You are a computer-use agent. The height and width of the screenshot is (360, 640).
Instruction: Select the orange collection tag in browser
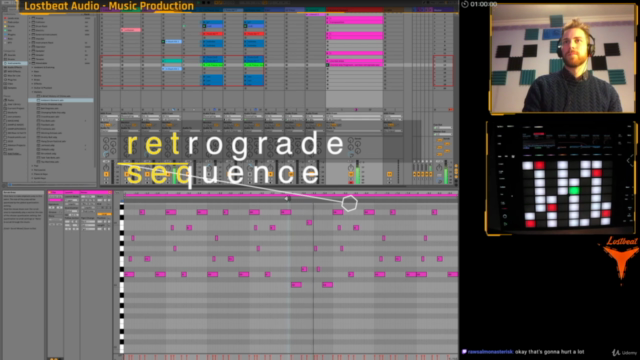(5, 22)
